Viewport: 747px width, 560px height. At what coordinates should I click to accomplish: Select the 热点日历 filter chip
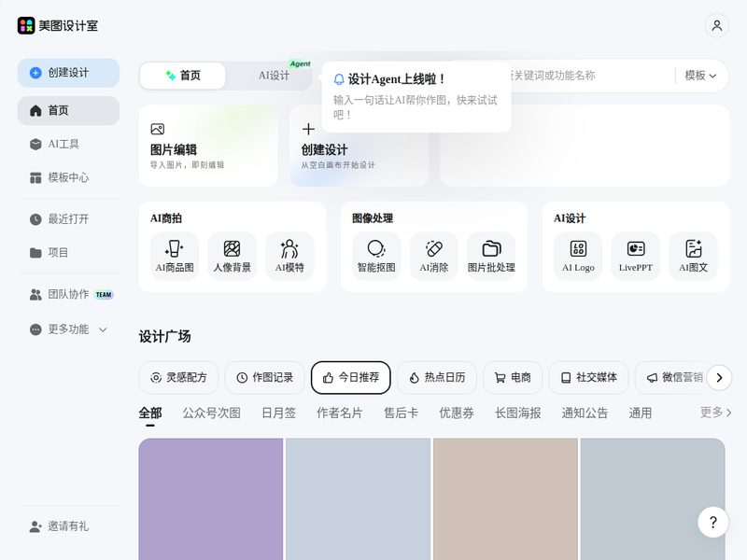437,378
